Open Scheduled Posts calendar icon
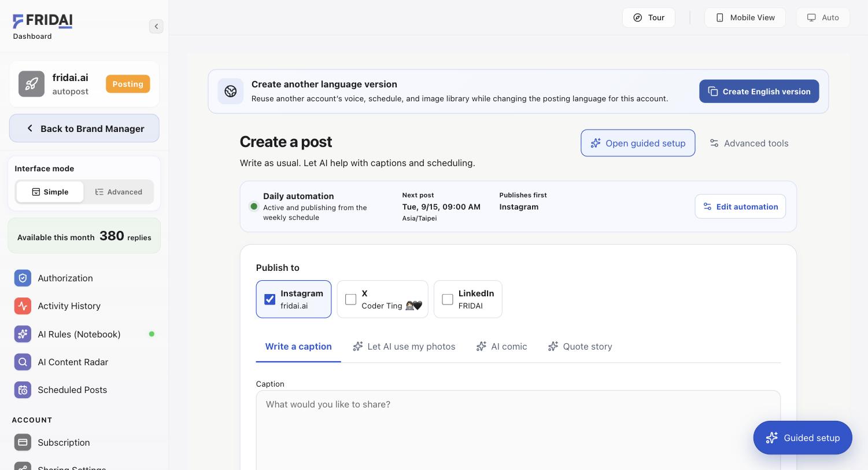The height and width of the screenshot is (470, 868). click(23, 390)
